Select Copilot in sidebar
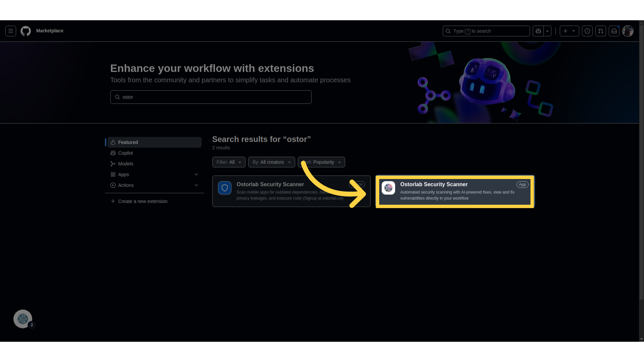Image resolution: width=644 pixels, height=362 pixels. pyautogui.click(x=154, y=153)
